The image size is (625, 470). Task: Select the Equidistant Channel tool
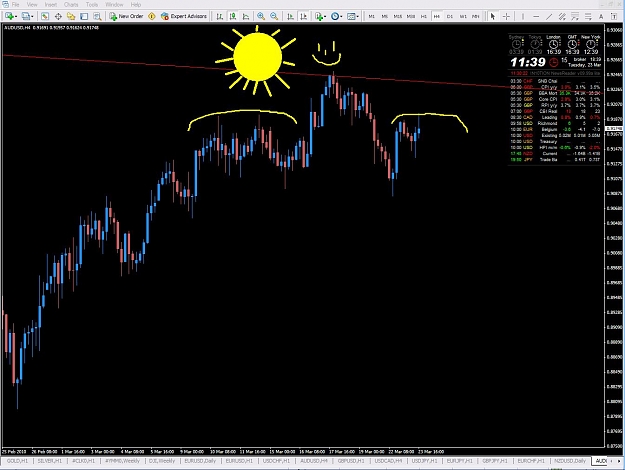[562, 16]
